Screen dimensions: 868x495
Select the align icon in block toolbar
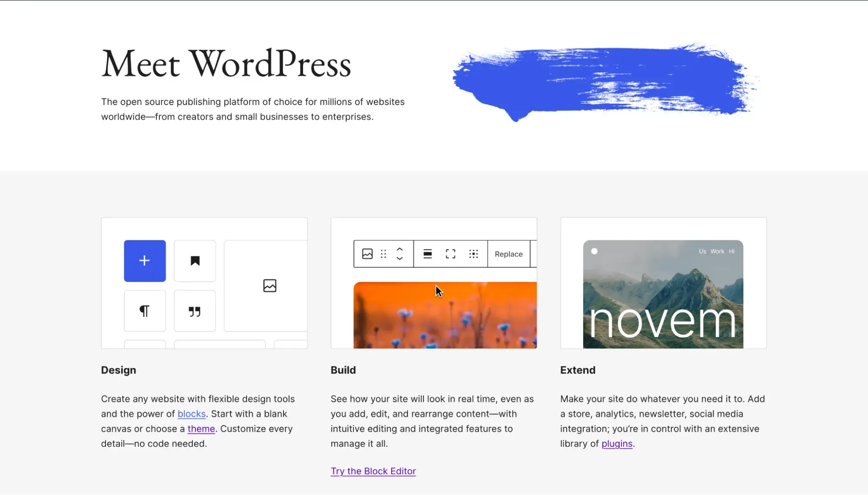point(428,254)
